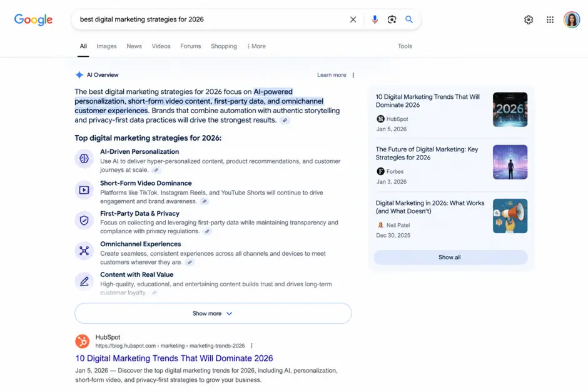Click the 'AI-Driven Personalization' heading
Viewport: 588px width, 392px height.
tap(139, 152)
